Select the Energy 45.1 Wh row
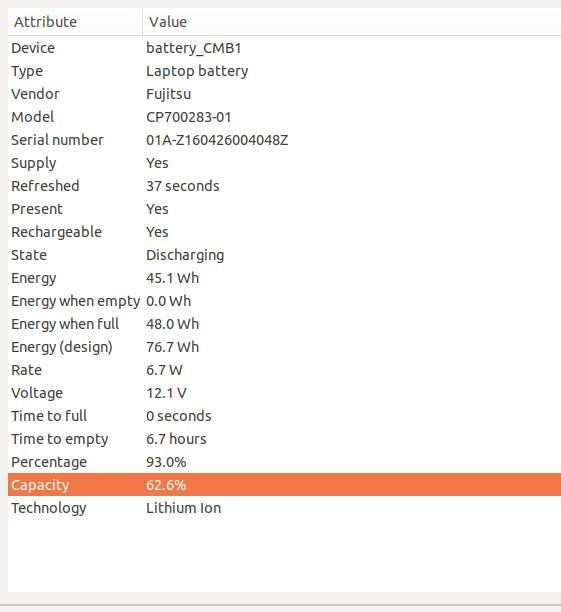Screen dimensions: 561x612 [284, 278]
